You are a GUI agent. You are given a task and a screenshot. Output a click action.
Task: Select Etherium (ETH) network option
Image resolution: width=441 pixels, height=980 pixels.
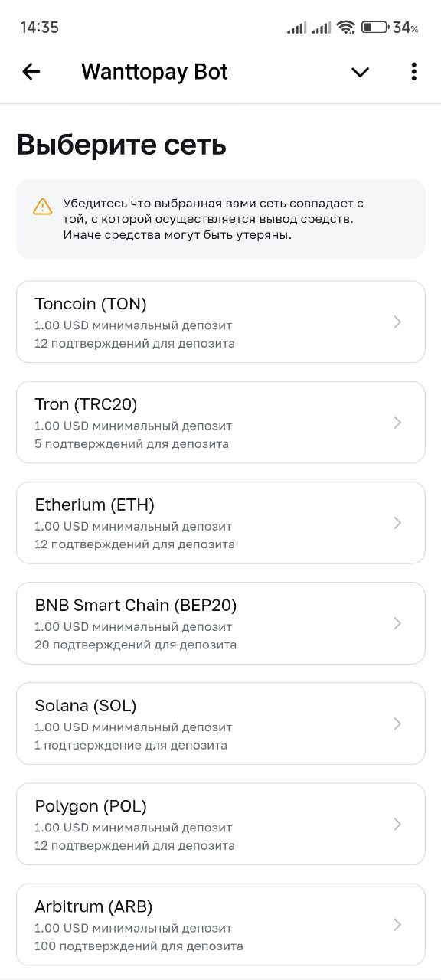[220, 523]
